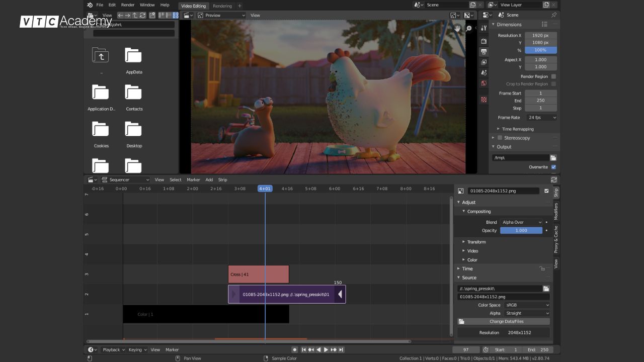The image size is (644, 362).
Task: Click the zoom magnifier icon in preview
Action: click(x=469, y=28)
